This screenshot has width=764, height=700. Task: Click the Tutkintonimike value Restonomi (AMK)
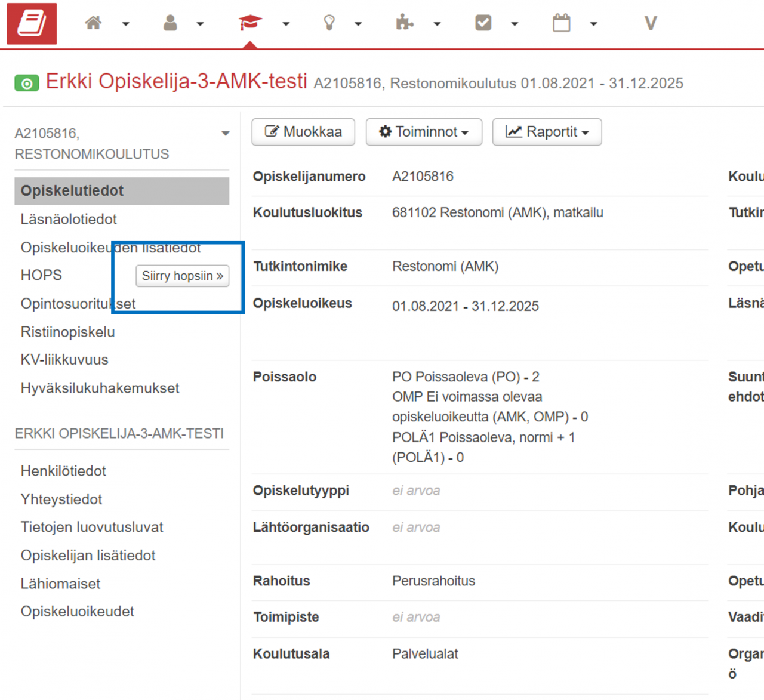[x=445, y=266]
